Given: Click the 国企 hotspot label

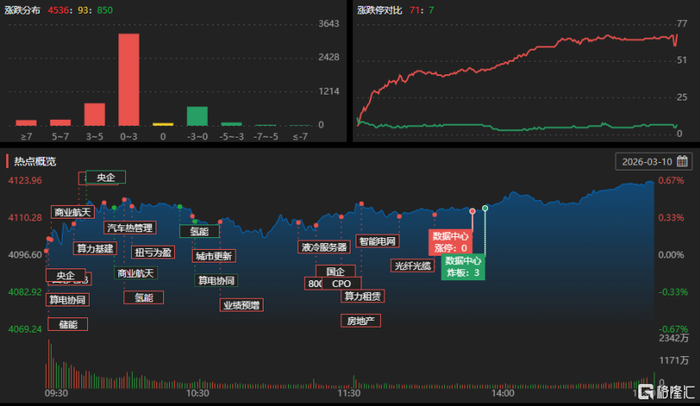Looking at the screenshot, I should coord(335,271).
